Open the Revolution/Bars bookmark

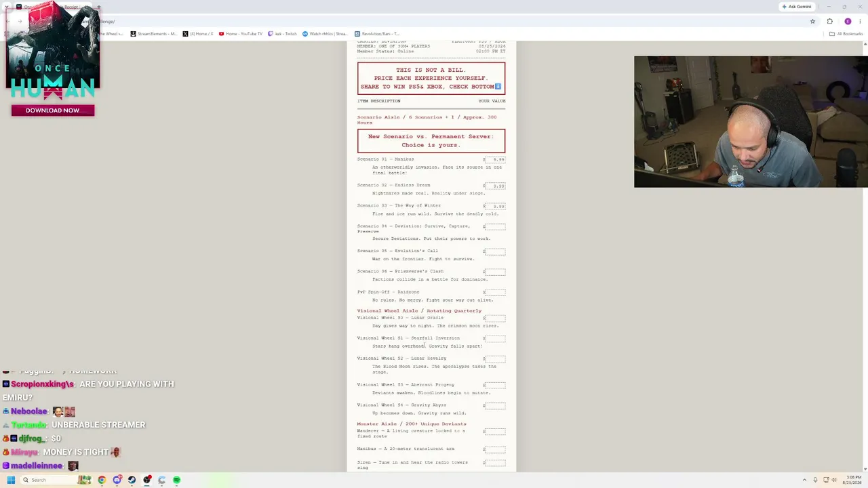[x=377, y=34]
